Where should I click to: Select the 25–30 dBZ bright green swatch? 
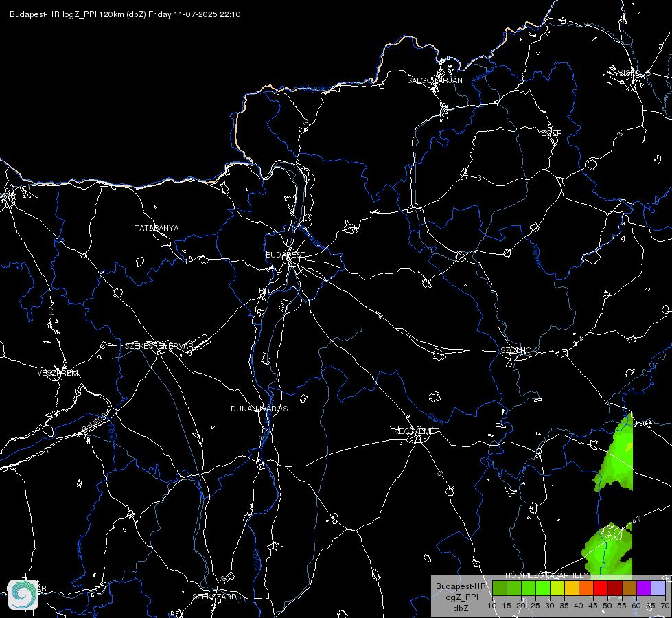point(543,588)
